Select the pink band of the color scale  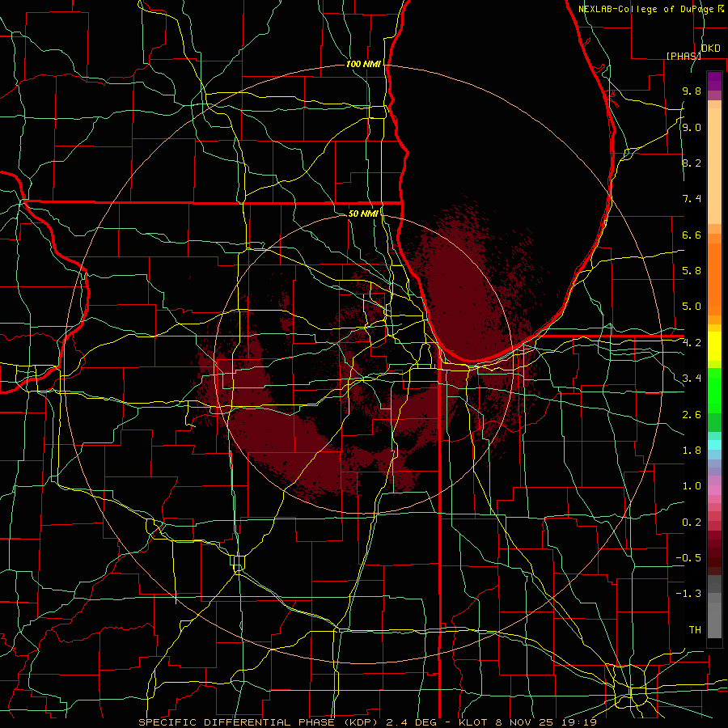pos(714,490)
